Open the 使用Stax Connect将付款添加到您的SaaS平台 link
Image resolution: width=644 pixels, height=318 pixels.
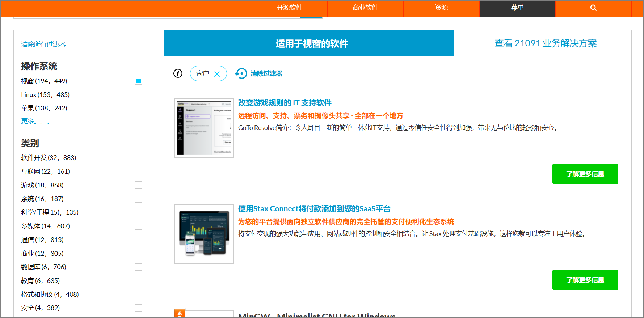tap(314, 209)
